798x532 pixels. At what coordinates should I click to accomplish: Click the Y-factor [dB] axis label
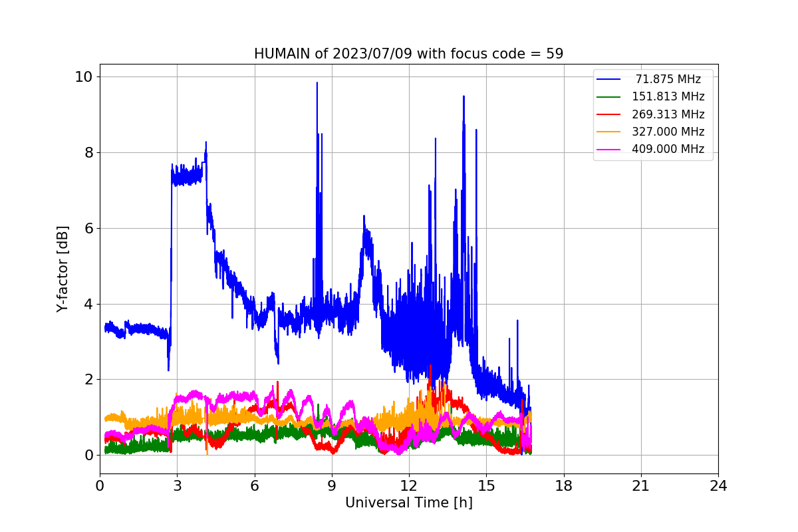coord(63,269)
